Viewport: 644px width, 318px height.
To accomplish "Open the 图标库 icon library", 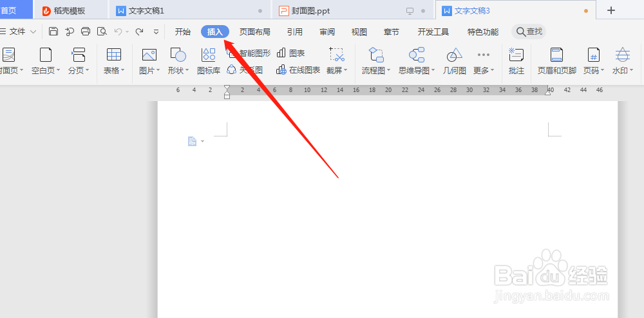I will pyautogui.click(x=209, y=61).
